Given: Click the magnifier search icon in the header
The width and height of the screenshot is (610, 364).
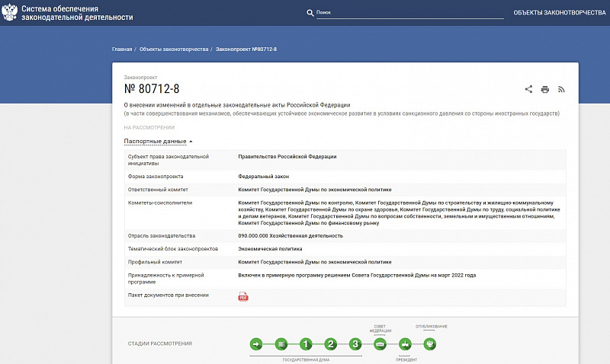Looking at the screenshot, I should (x=310, y=13).
